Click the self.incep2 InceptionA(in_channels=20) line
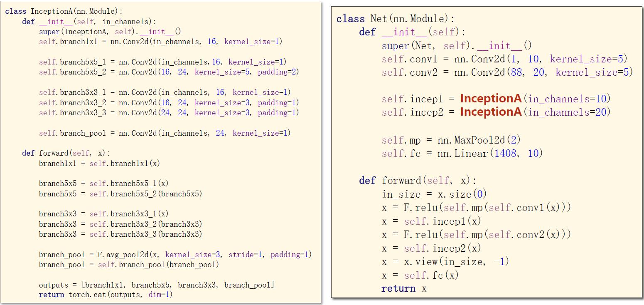 click(x=496, y=112)
